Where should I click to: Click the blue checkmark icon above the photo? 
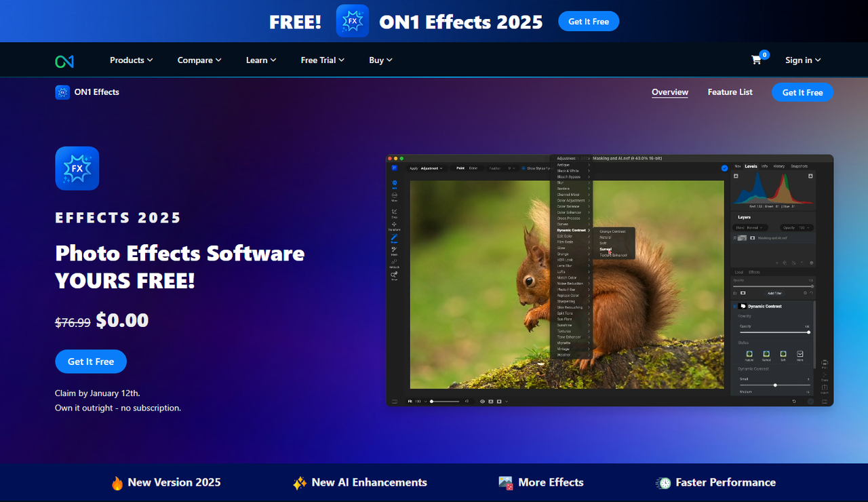tap(724, 168)
